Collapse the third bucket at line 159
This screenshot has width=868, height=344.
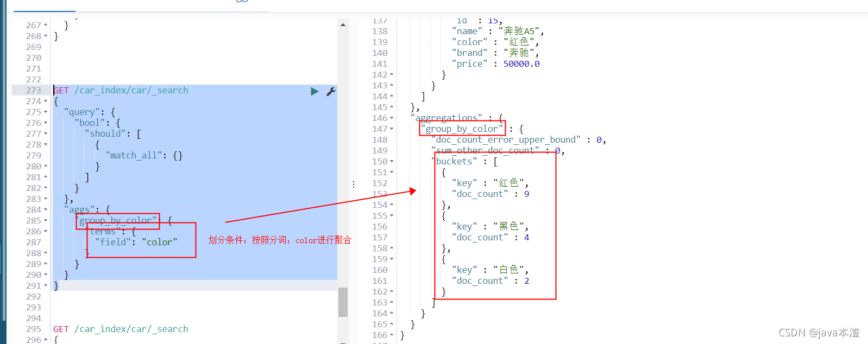392,259
